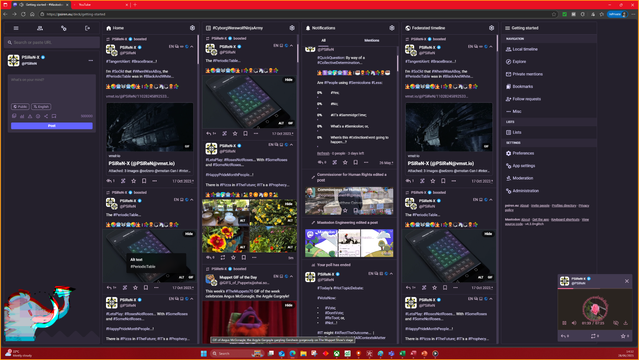Image resolution: width=639 pixels, height=360 pixels.
Task: Open the Getting started hamburger icon in compose panel
Action: 16,28
